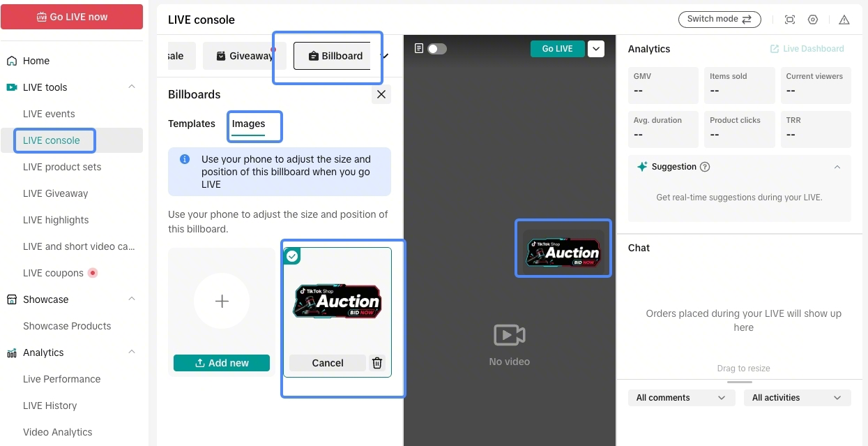Open Showcase Products page
868x446 pixels.
pos(67,326)
